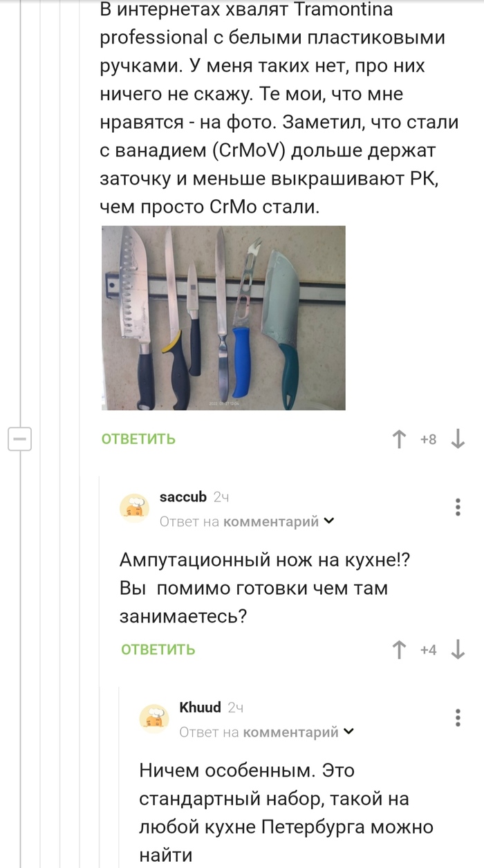Expand parent comment chevron under saccub
The image size is (484, 868).
pyautogui.click(x=329, y=521)
